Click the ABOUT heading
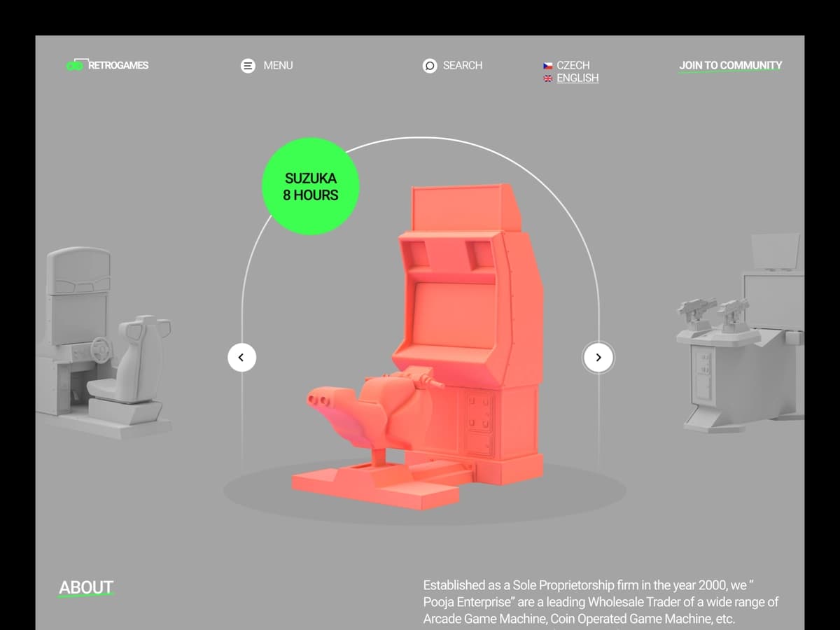 click(x=86, y=587)
